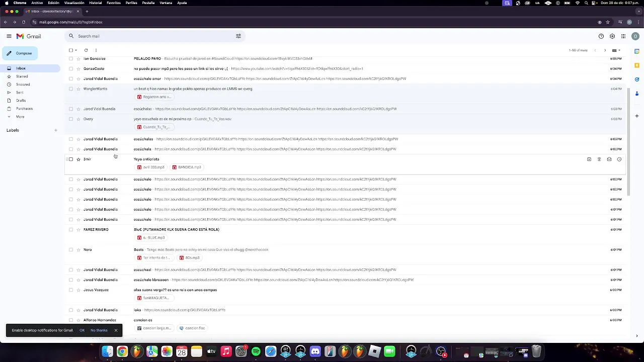The image size is (644, 362).
Task: Open the three-dot More menu beside Refresh
Action: click(96, 50)
